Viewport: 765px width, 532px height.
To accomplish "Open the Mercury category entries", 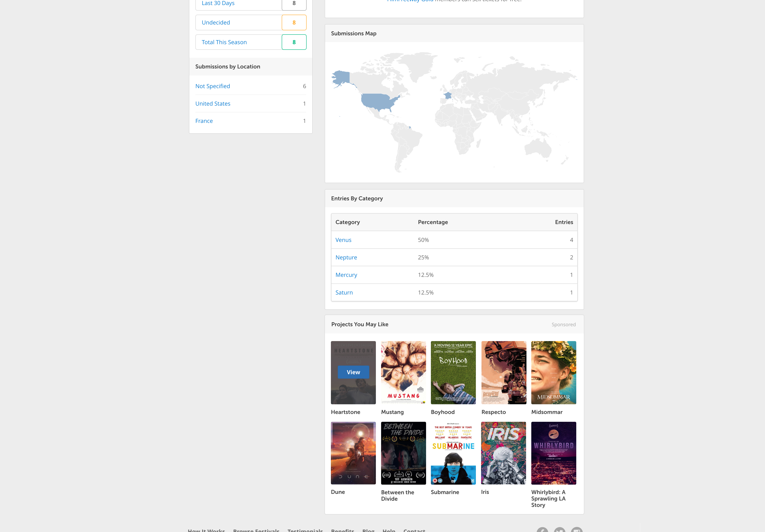I will [346, 275].
